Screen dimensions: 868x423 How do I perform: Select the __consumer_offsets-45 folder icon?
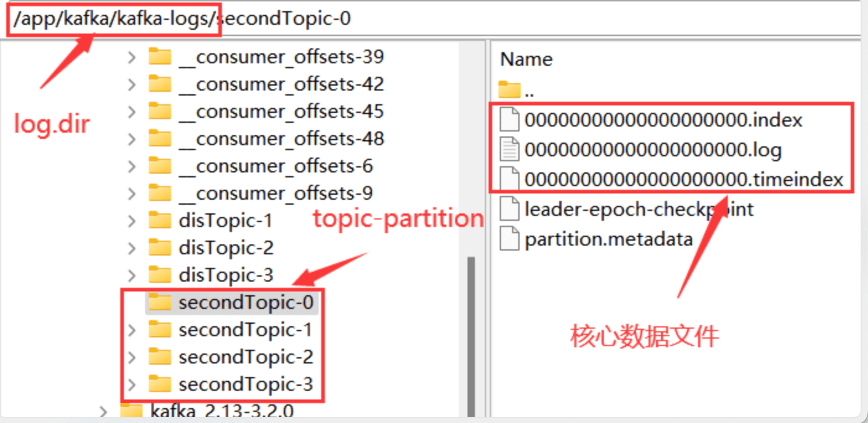pos(160,111)
